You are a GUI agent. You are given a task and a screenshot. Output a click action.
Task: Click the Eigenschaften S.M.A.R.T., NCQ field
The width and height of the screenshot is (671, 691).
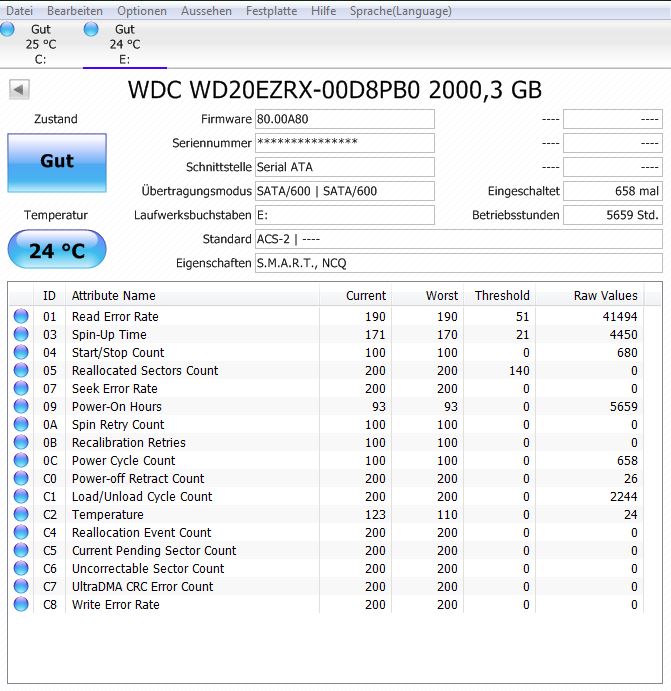click(x=459, y=263)
